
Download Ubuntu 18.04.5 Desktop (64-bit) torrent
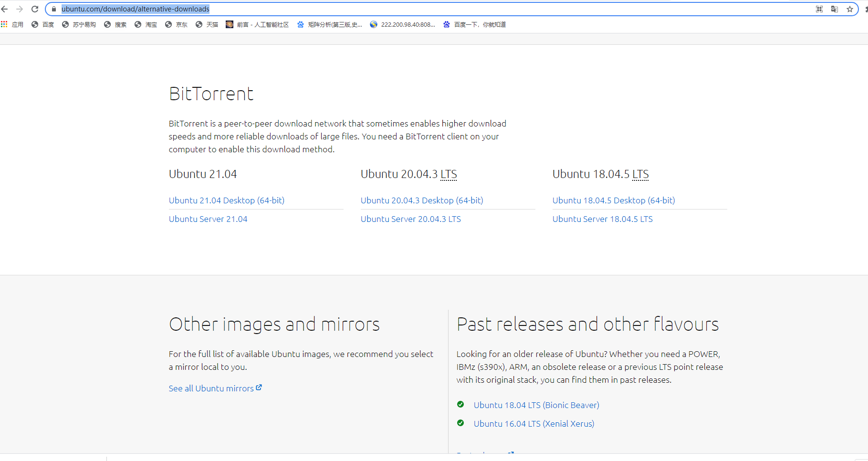614,200
